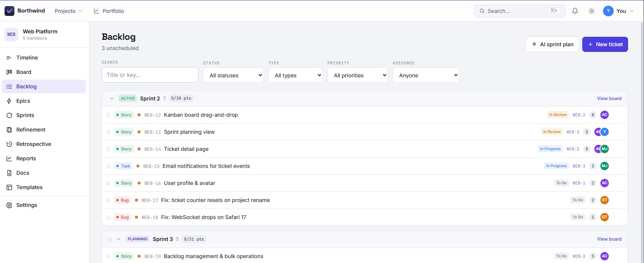The height and width of the screenshot is (263, 644).
Task: Click the In Review badge on WEB-12
Action: point(558,115)
